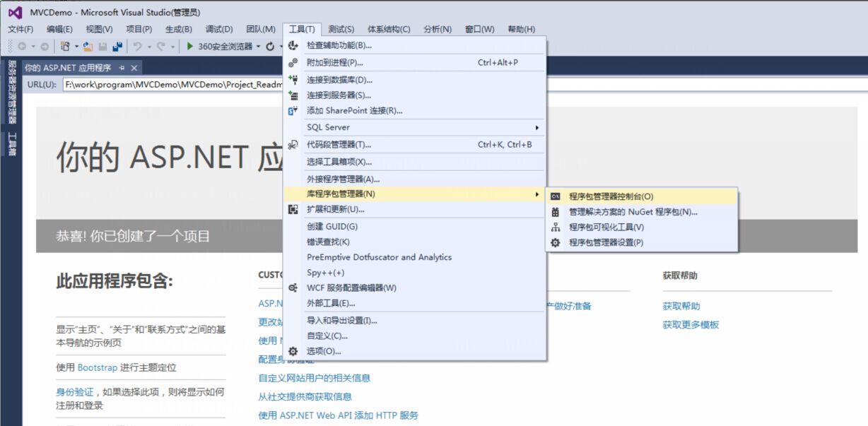Select 创建 GUID(G) menu entry
868x426 pixels.
click(x=415, y=226)
